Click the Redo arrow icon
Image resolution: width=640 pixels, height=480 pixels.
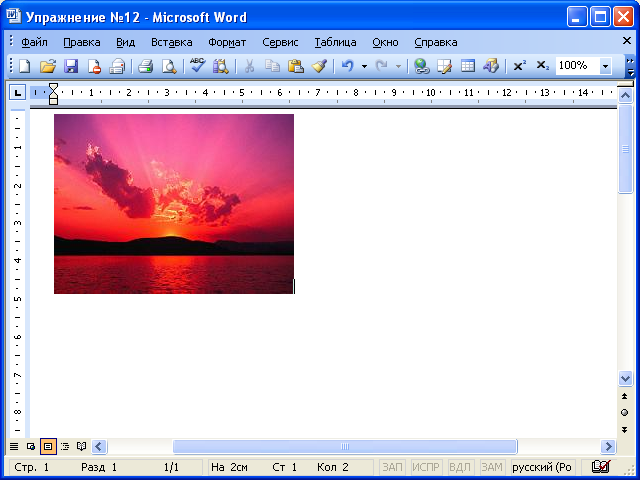click(381, 66)
